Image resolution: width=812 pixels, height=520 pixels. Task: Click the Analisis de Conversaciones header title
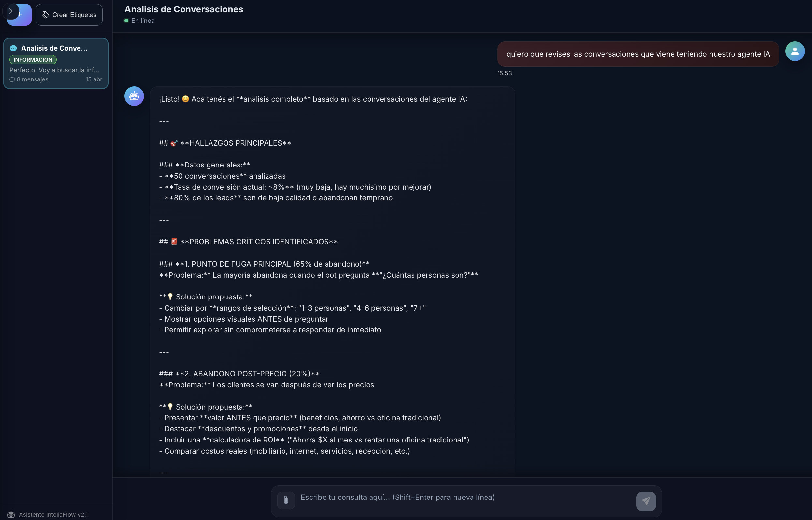click(184, 9)
